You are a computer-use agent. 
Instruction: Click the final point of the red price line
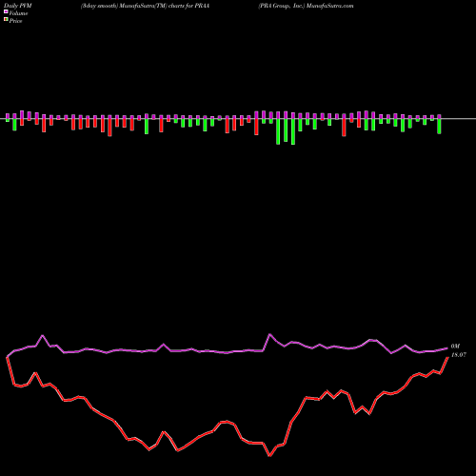click(447, 357)
